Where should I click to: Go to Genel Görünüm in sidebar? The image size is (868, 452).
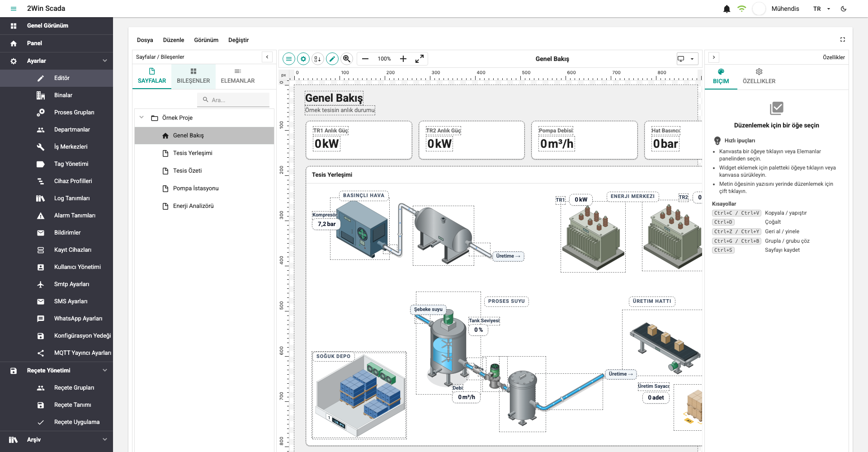pyautogui.click(x=57, y=26)
